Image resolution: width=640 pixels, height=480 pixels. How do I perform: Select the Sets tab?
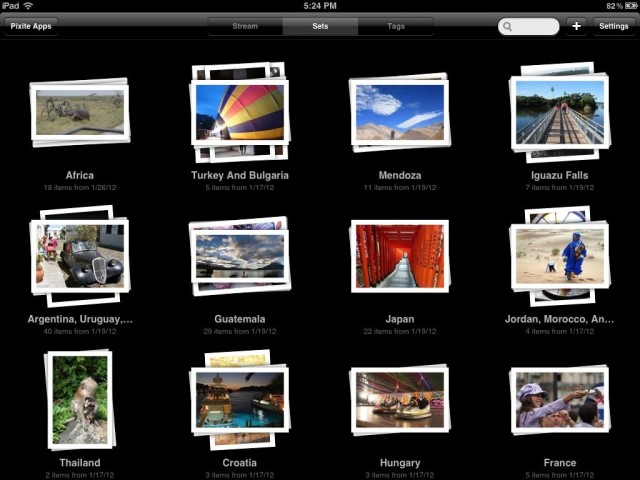320,26
